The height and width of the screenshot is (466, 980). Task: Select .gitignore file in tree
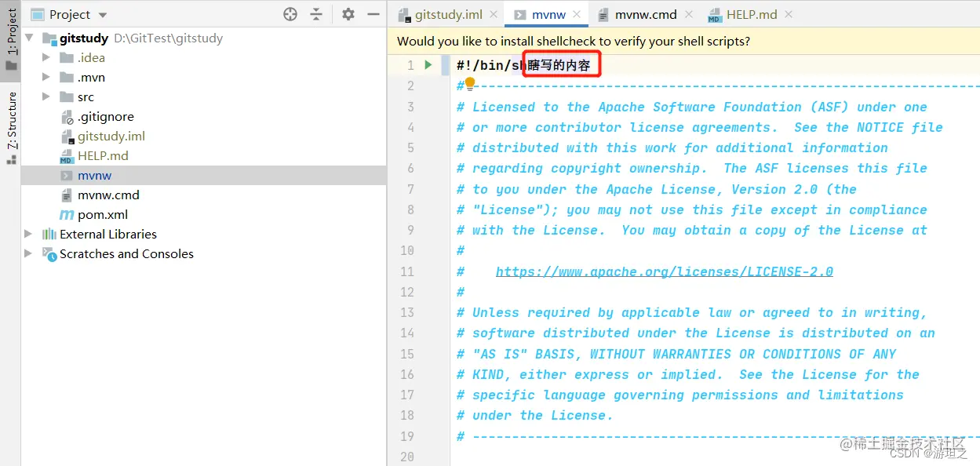(105, 117)
